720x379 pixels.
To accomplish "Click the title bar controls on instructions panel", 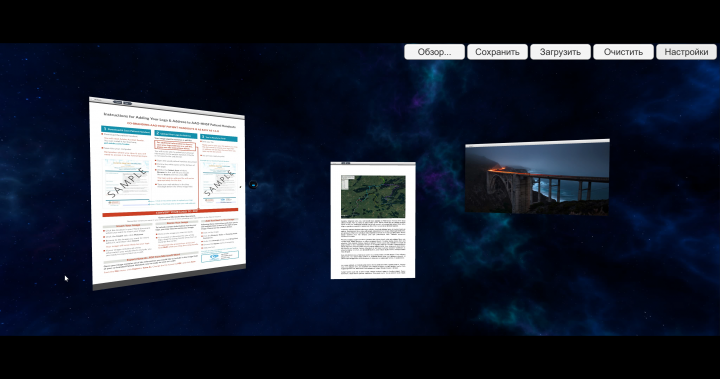I will pos(122,102).
